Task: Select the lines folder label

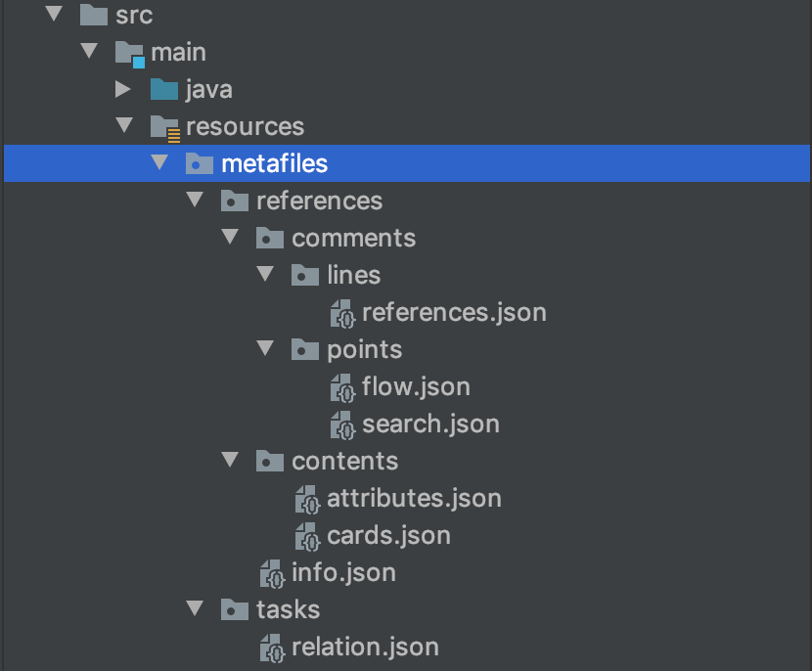Action: [x=353, y=276]
